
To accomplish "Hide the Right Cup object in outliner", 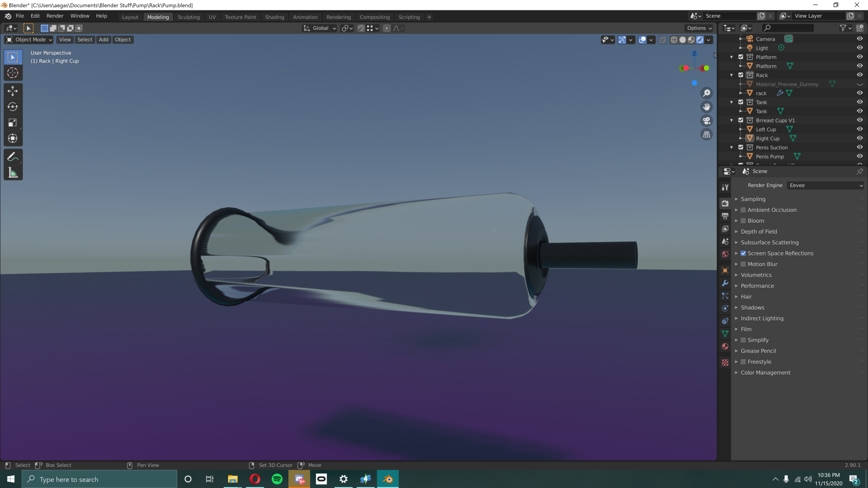I will [859, 138].
